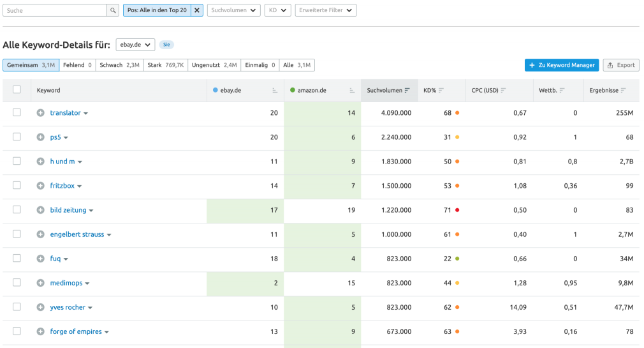The height and width of the screenshot is (348, 644).
Task: Add 'engelbert strauss' keyword via plus icon
Action: 40,234
